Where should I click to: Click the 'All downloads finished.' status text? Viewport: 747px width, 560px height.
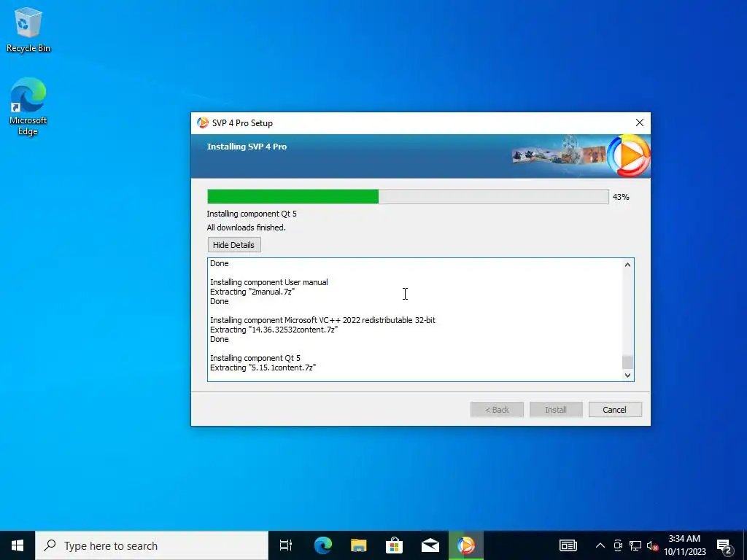(247, 227)
